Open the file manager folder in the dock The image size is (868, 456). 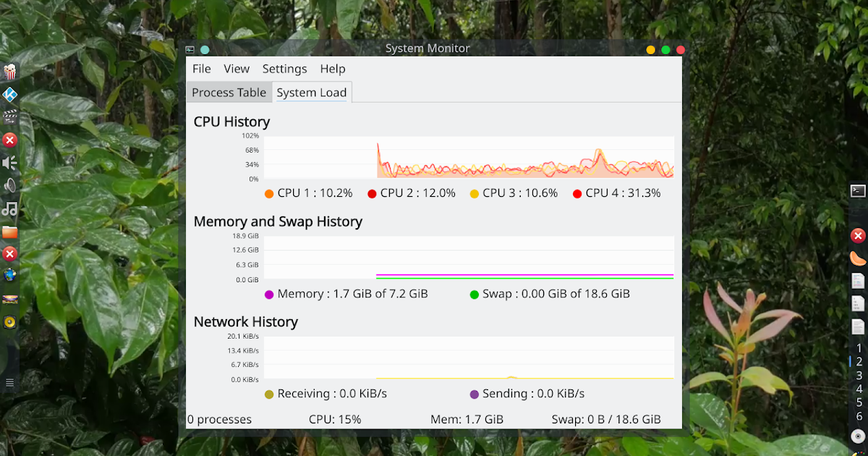pyautogui.click(x=11, y=232)
